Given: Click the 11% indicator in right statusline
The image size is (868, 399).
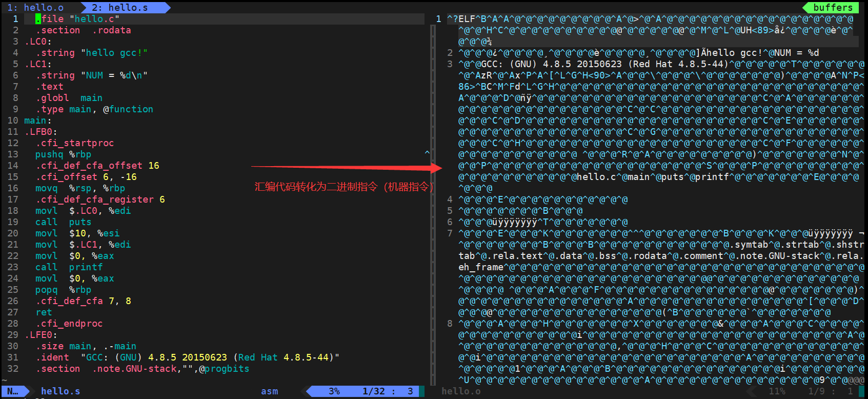Looking at the screenshot, I should coord(777,391).
